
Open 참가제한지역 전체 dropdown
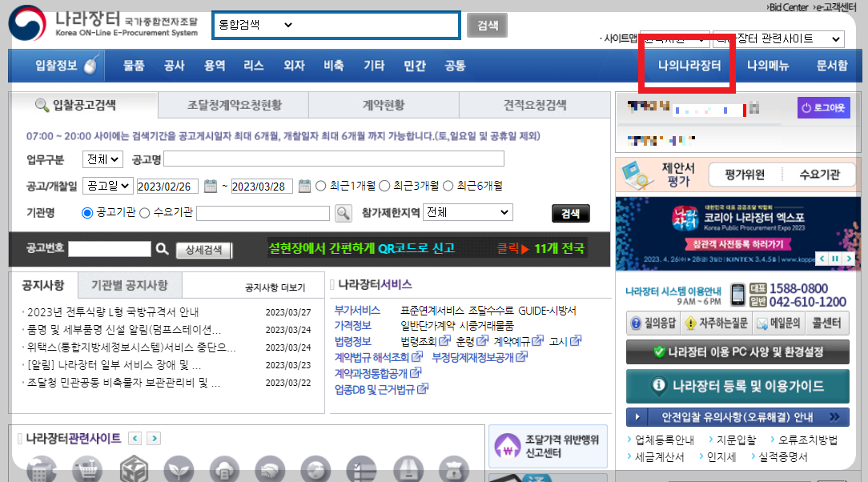(468, 212)
